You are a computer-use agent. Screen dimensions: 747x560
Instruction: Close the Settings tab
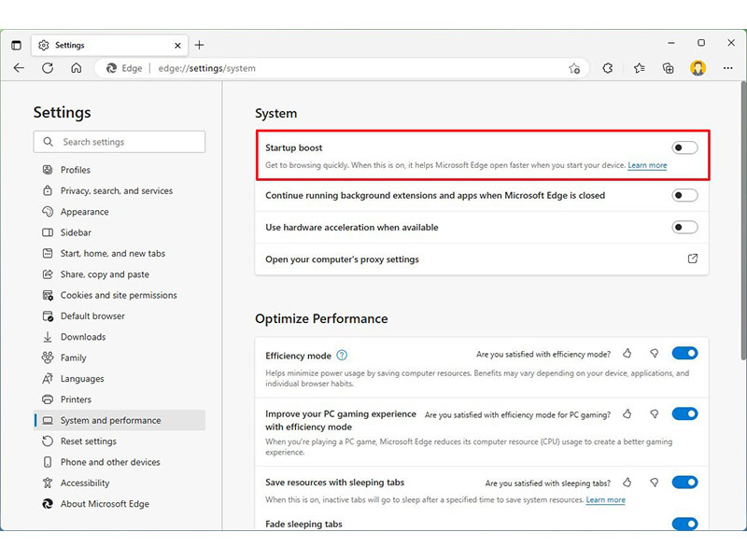[x=177, y=45]
